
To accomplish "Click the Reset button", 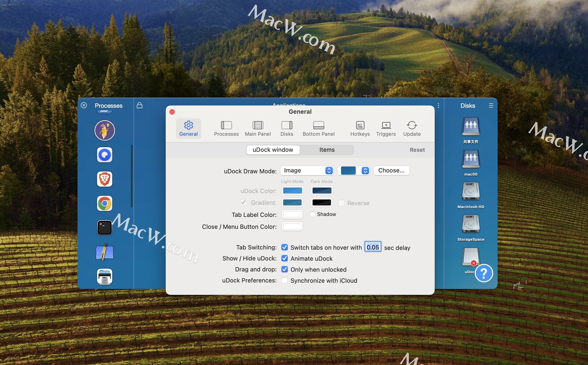I will point(417,150).
